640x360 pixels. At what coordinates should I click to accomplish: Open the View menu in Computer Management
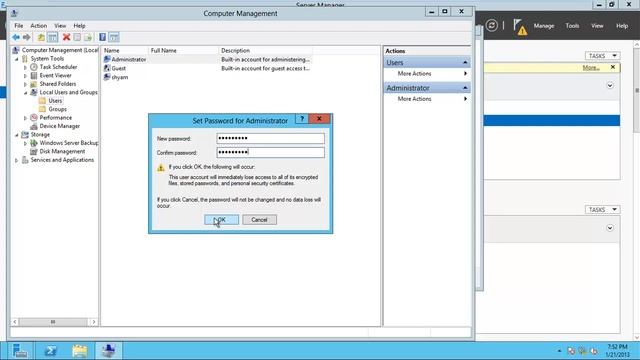[60, 26]
